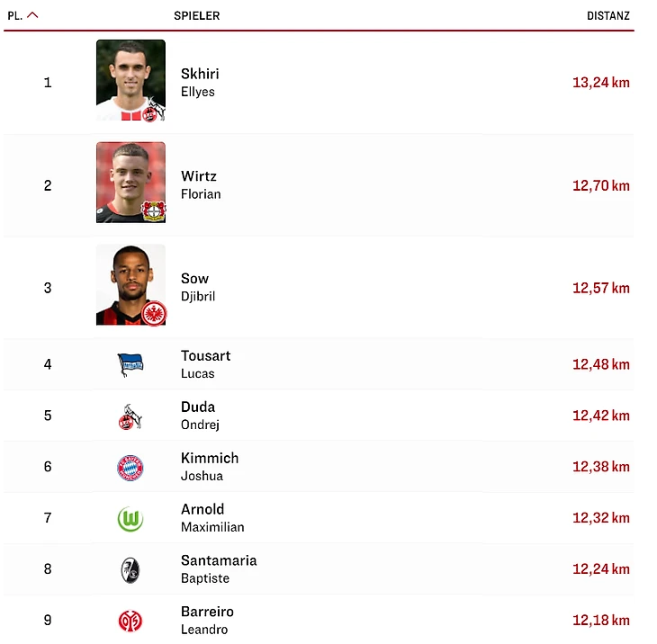Open Florian Wirtz's player photo

click(x=130, y=183)
